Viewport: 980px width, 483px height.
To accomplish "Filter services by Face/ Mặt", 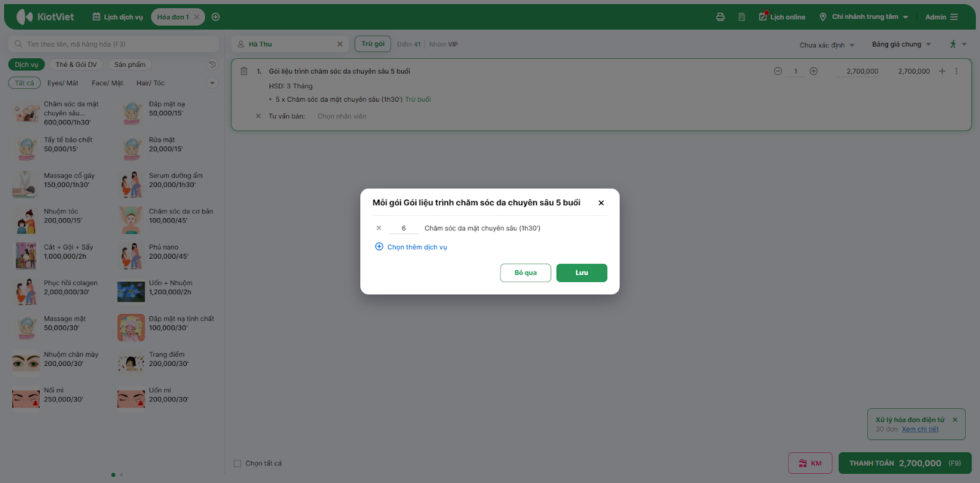I will click(107, 83).
